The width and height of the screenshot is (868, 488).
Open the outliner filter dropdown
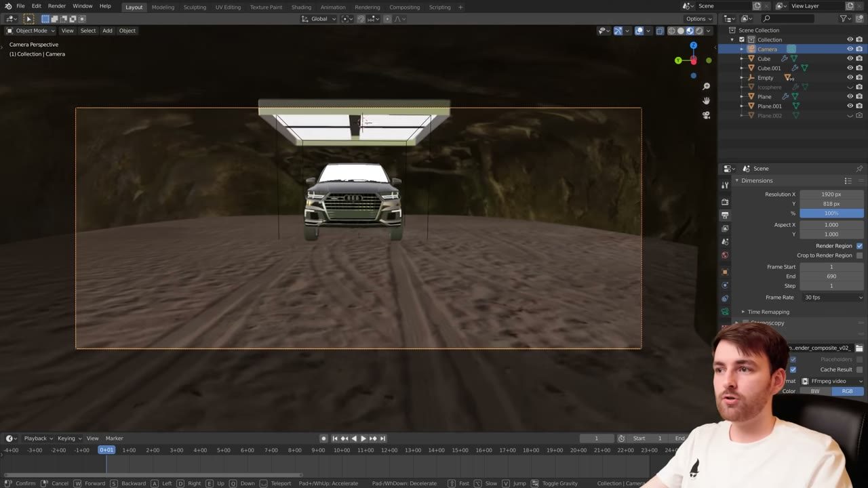click(x=845, y=18)
